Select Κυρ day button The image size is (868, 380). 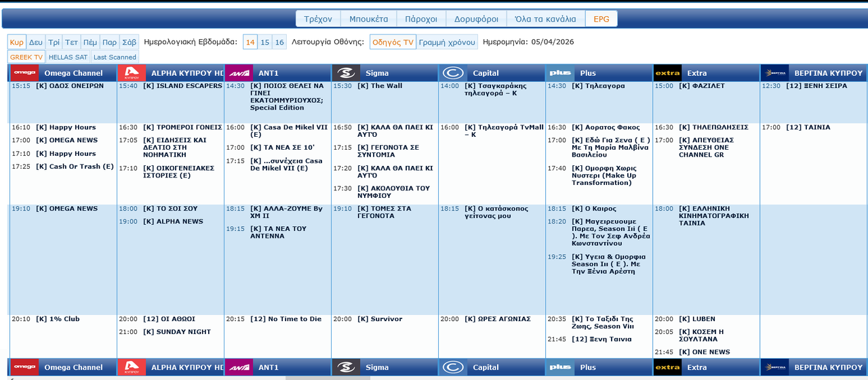[17, 42]
